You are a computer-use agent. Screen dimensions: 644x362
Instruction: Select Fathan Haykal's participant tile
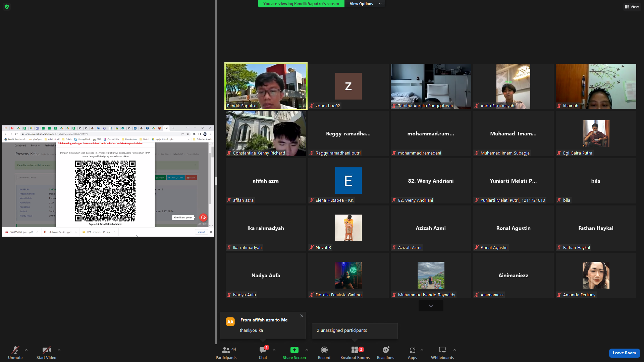(x=596, y=228)
